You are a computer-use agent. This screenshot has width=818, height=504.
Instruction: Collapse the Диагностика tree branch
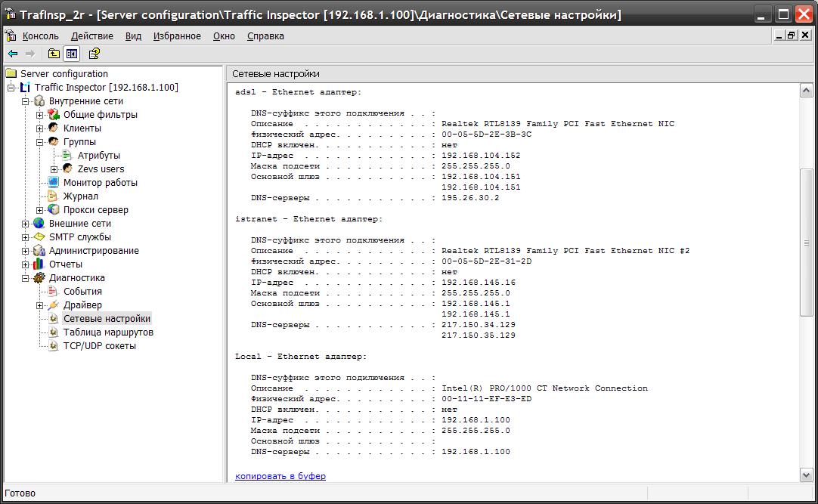coord(26,278)
